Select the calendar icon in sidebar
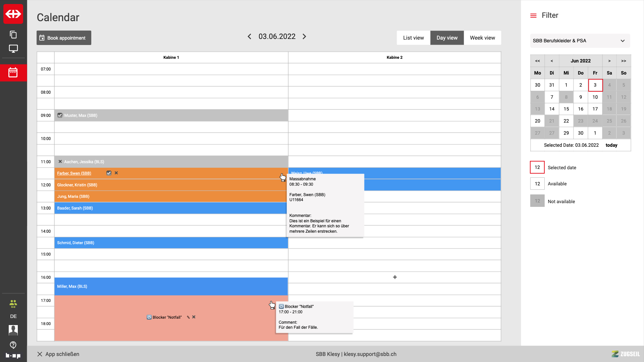This screenshot has width=644, height=362. point(13,73)
